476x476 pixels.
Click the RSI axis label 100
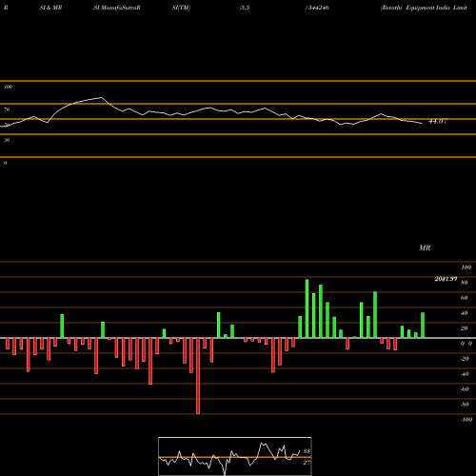tap(9, 87)
